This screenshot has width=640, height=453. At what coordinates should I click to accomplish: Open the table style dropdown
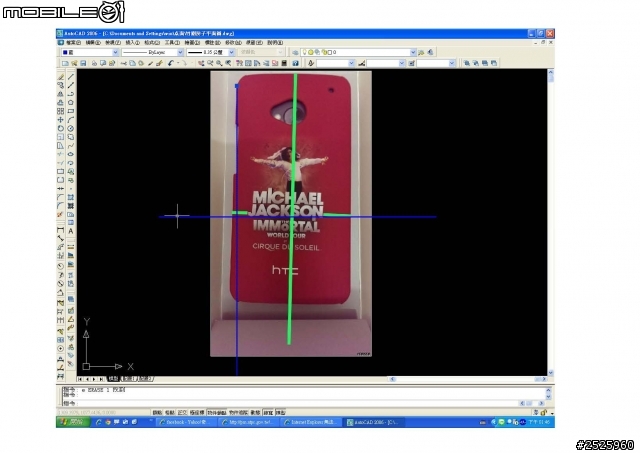click(x=436, y=63)
